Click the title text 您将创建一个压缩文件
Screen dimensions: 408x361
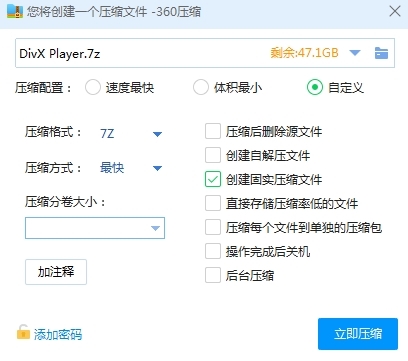tap(87, 12)
